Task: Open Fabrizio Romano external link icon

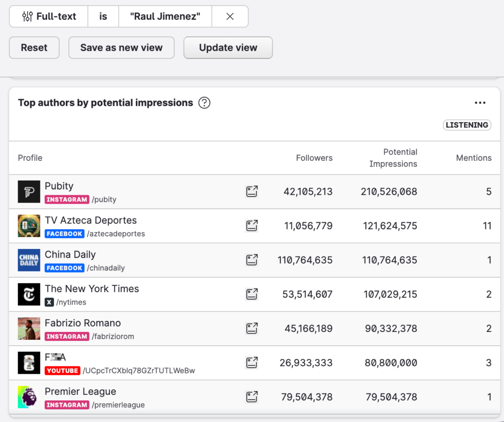Action: click(252, 329)
